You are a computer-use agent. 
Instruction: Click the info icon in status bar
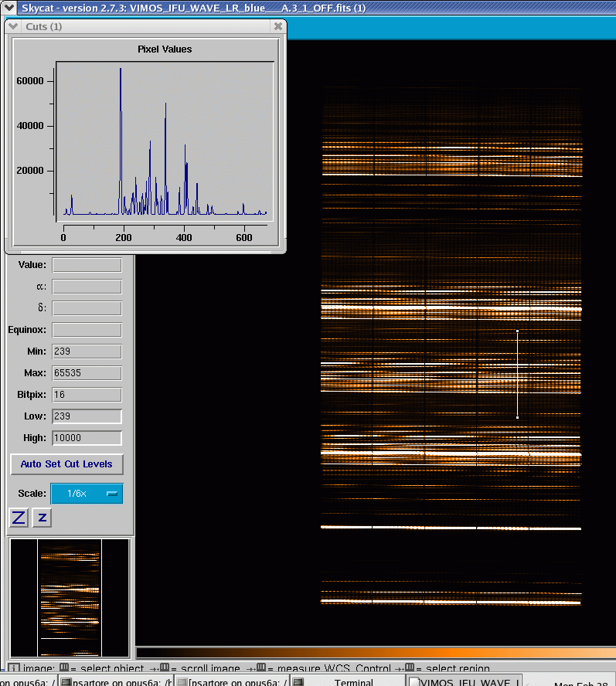14,668
